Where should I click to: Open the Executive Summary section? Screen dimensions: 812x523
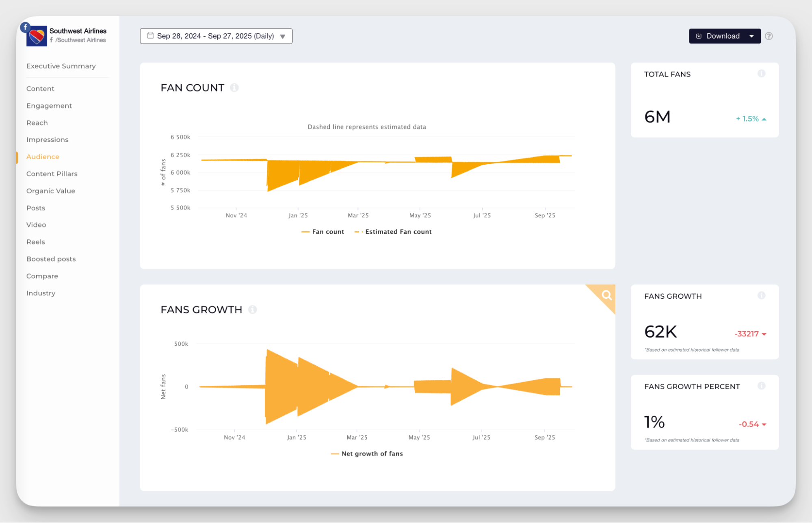click(x=61, y=66)
